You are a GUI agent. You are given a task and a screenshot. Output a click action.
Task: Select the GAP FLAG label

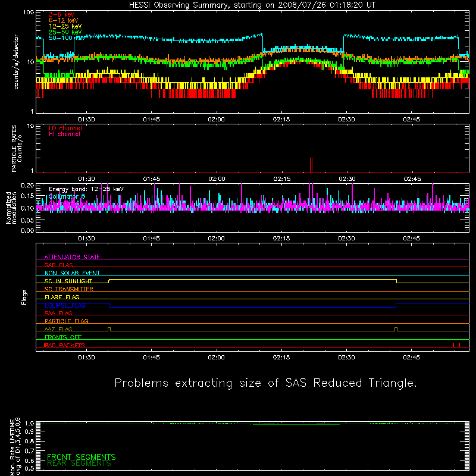click(58, 265)
